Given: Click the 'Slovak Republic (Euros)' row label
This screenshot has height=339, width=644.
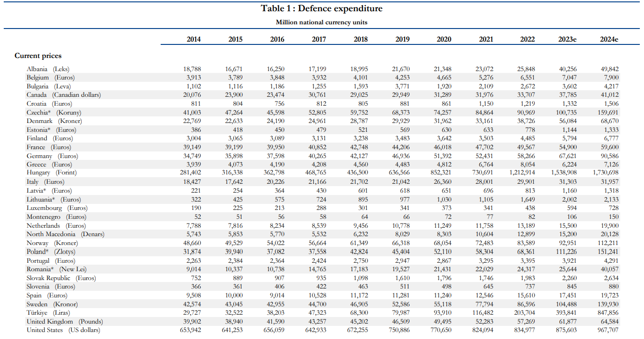Looking at the screenshot, I should click(x=61, y=278).
